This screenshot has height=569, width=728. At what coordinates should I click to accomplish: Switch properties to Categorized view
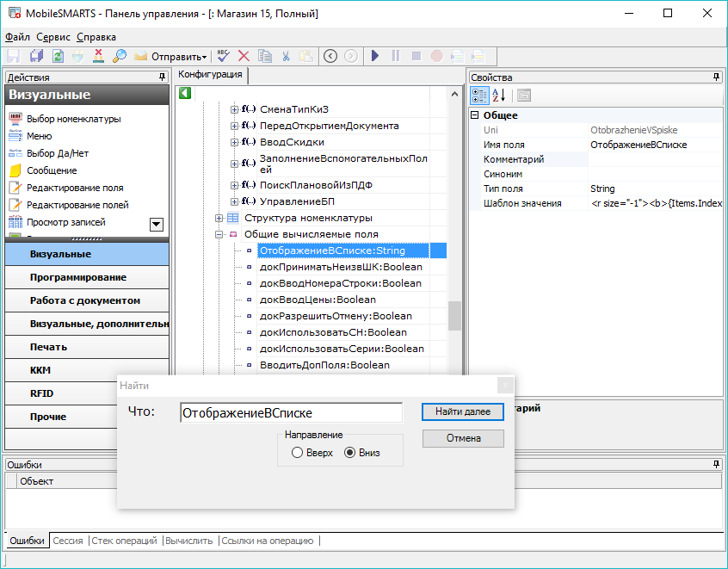tap(479, 96)
